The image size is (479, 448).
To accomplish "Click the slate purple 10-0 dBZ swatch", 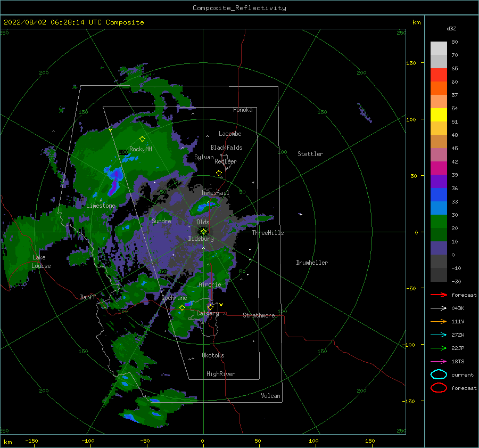I will (x=439, y=248).
